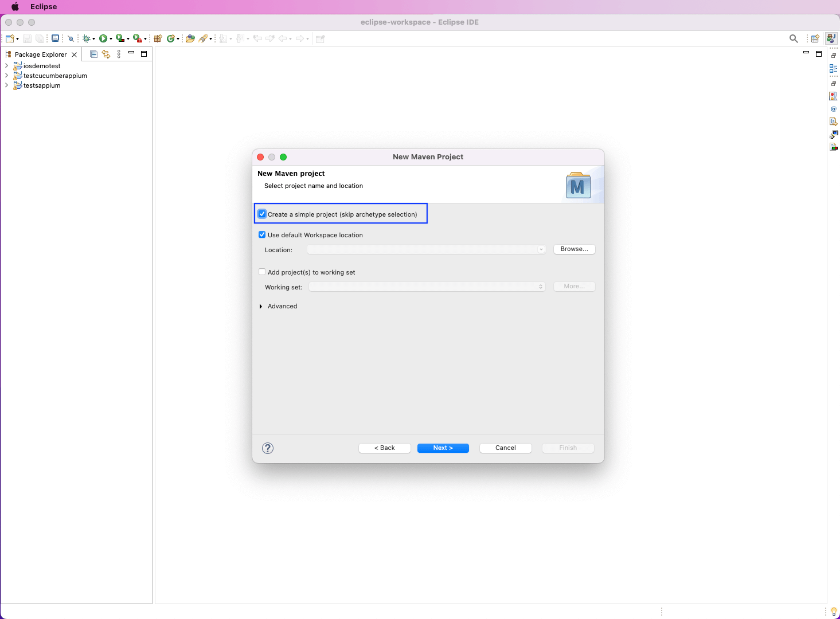Select the testsappium project in tree

point(42,85)
